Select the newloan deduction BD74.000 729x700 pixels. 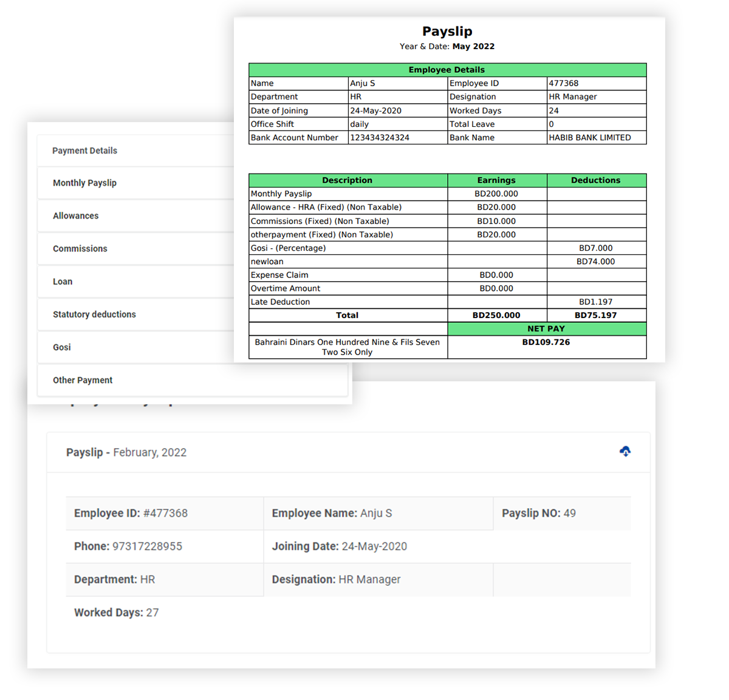click(595, 262)
